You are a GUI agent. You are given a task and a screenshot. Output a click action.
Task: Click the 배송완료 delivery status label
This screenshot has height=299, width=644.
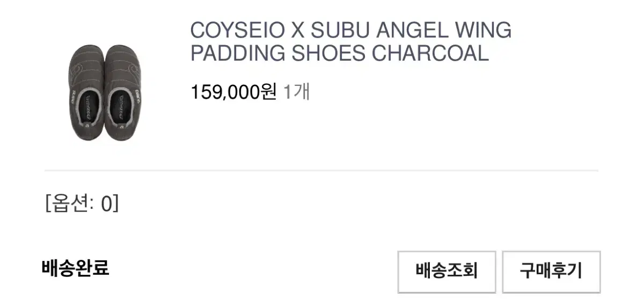pos(75,268)
